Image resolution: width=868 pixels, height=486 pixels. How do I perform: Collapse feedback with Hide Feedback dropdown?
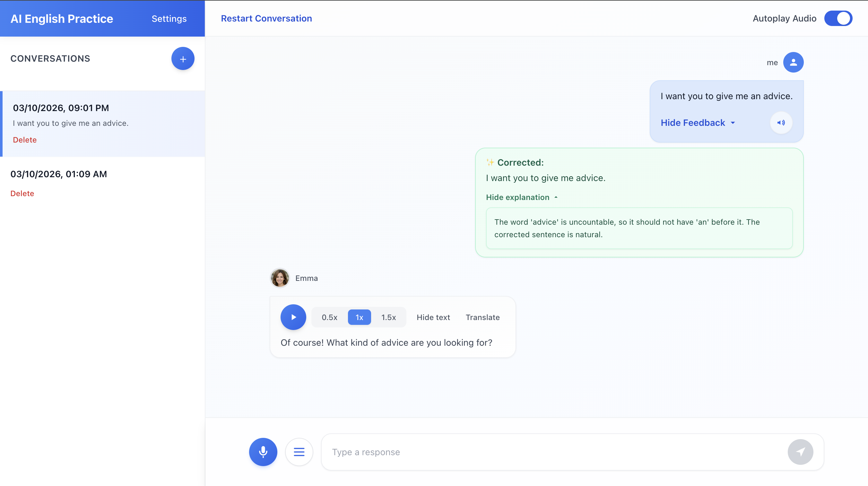(698, 123)
